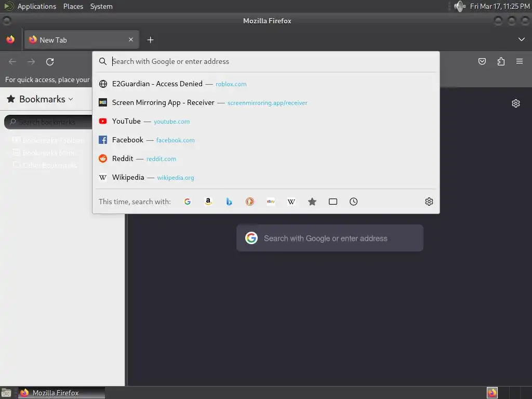Select the Other Bookmarks tree item
Viewport: 532px width, 399px height.
[x=45, y=165]
